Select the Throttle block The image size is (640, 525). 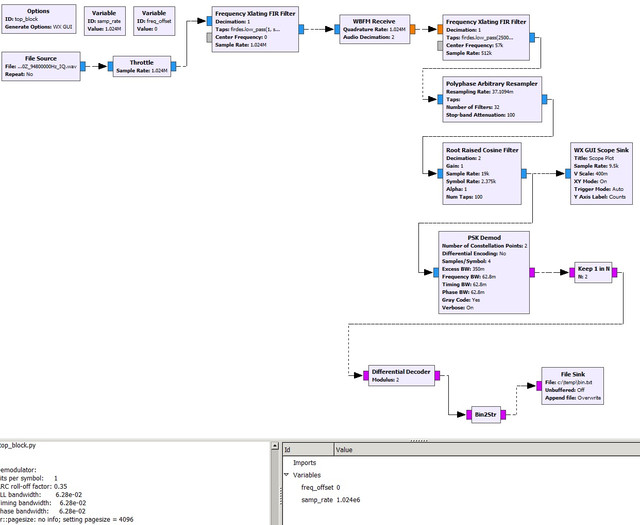tap(142, 66)
